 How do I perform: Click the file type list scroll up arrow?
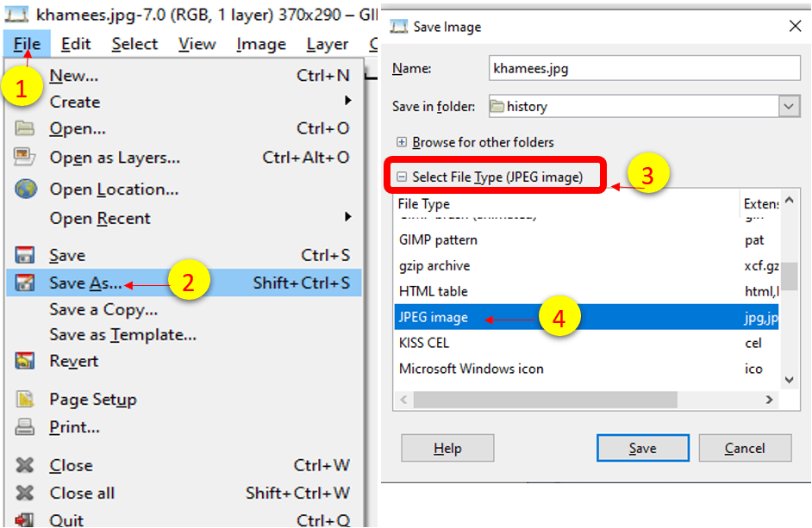(x=790, y=200)
